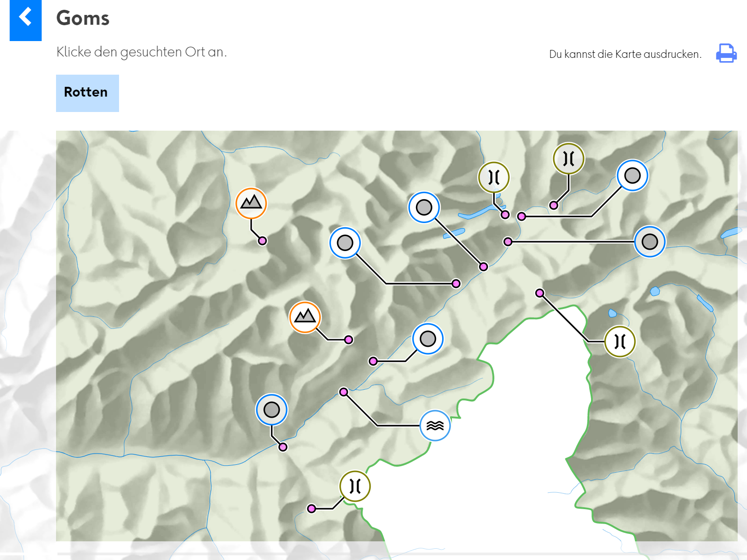Select the town marker in the top right corner
This screenshot has height=560, width=747.
point(632,175)
